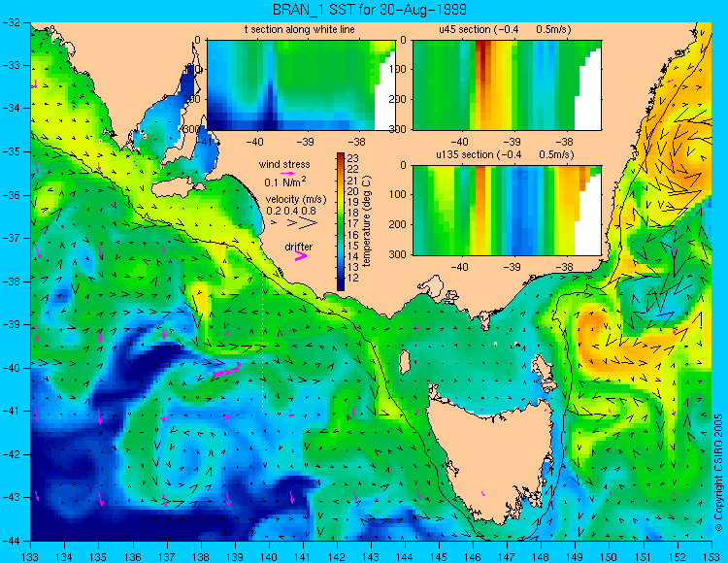Click King Island west of Bass Strait
The image size is (728, 563).
point(405,362)
